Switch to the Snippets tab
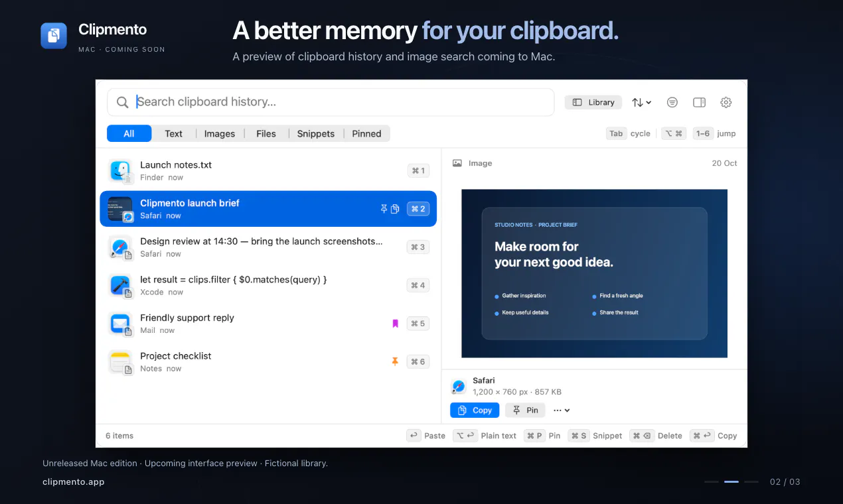843x504 pixels. coord(316,133)
